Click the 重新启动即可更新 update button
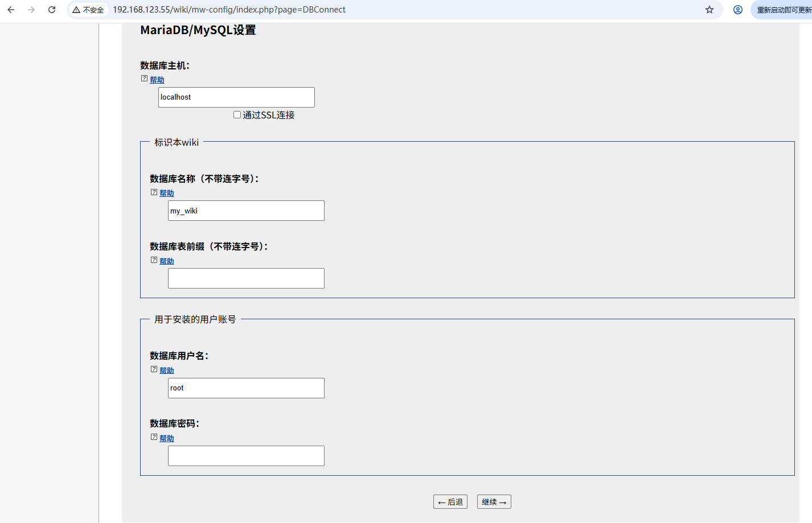 tap(783, 10)
